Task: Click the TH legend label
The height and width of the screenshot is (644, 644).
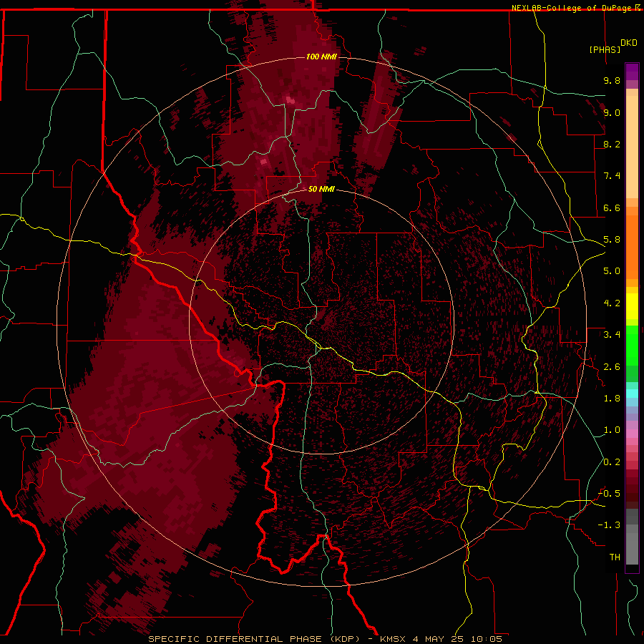Action: pyautogui.click(x=615, y=557)
